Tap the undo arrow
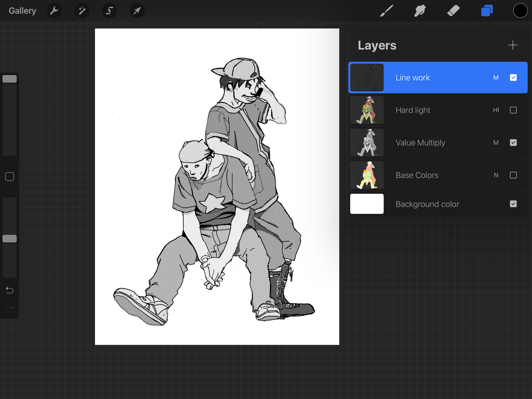This screenshot has width=532, height=399. click(x=10, y=290)
